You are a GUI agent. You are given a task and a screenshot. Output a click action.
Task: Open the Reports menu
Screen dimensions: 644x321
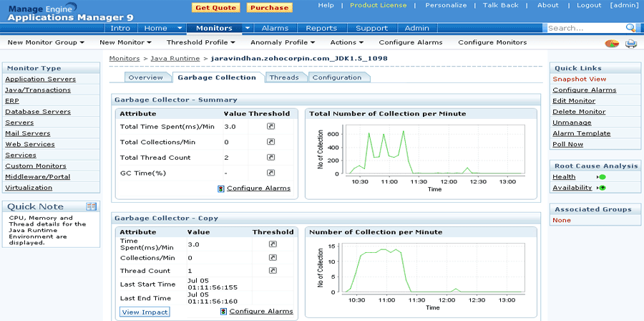[x=321, y=28]
